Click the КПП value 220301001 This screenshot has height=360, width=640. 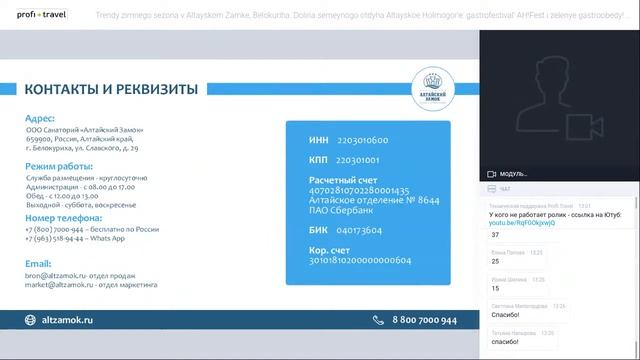[358, 160]
